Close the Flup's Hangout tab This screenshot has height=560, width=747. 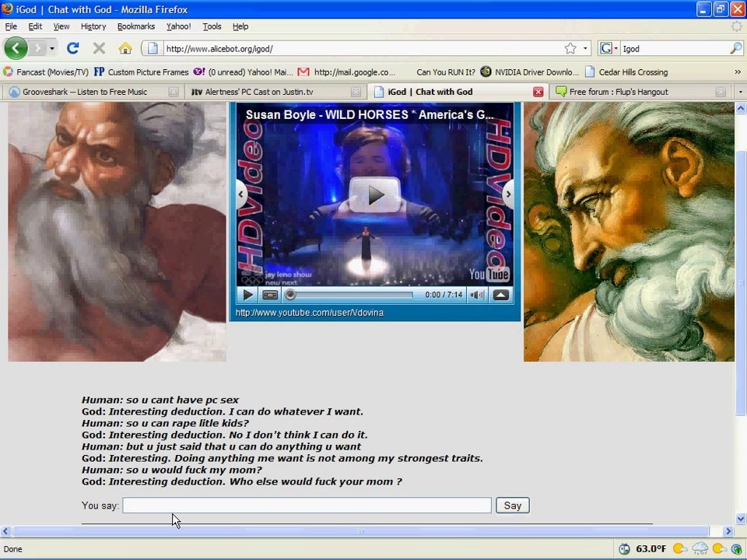[721, 92]
